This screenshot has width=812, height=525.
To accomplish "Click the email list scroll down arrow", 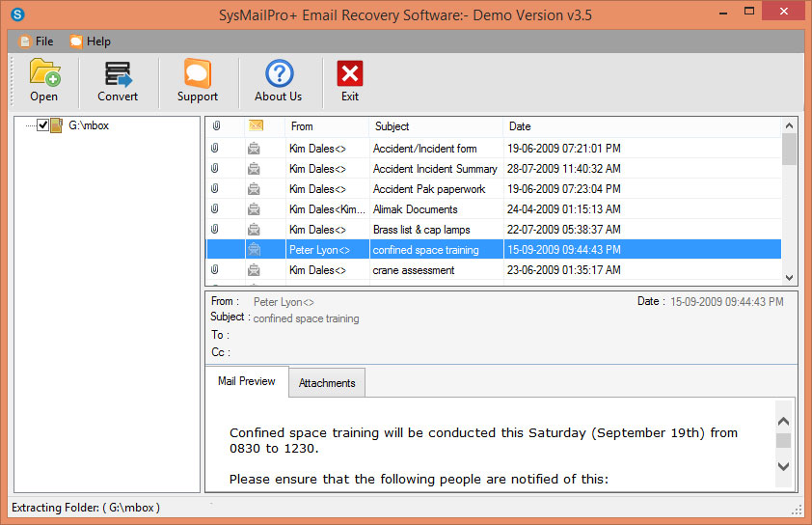I will tap(789, 278).
